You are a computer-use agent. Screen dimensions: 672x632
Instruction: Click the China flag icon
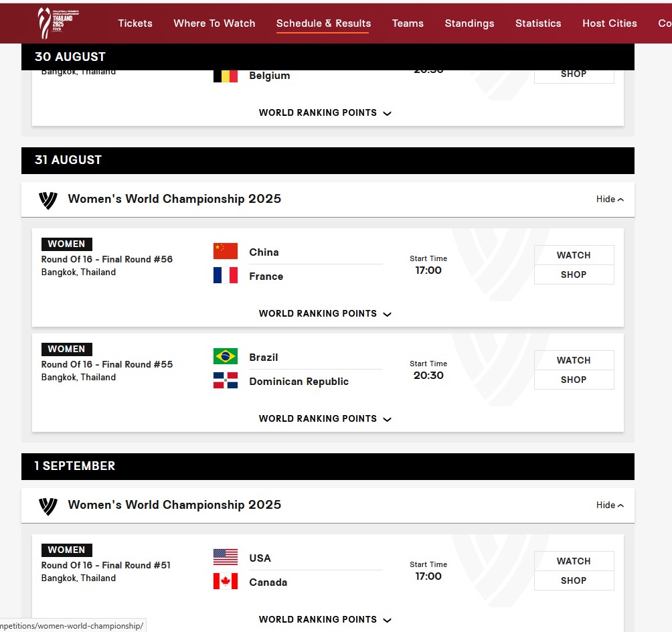pos(226,251)
